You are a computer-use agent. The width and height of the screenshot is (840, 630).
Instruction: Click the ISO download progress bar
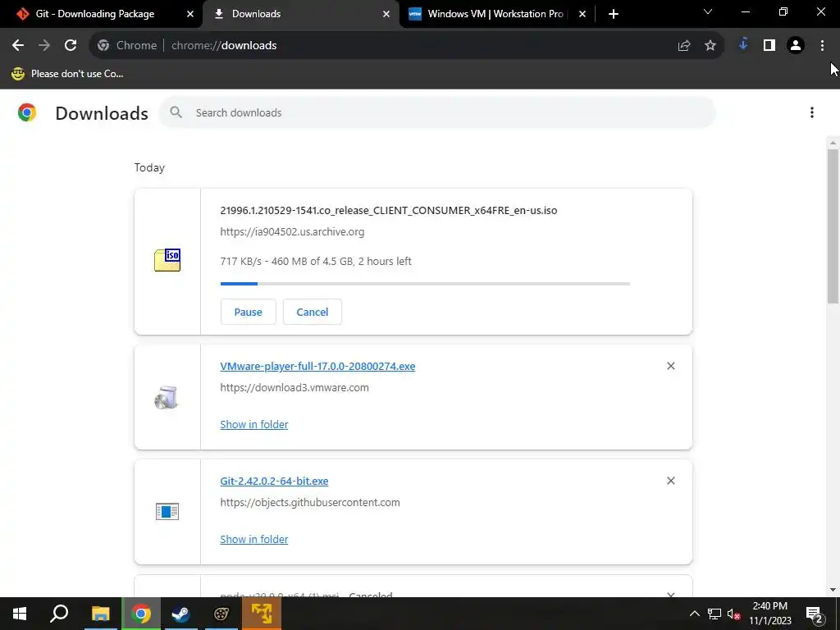pyautogui.click(x=425, y=283)
